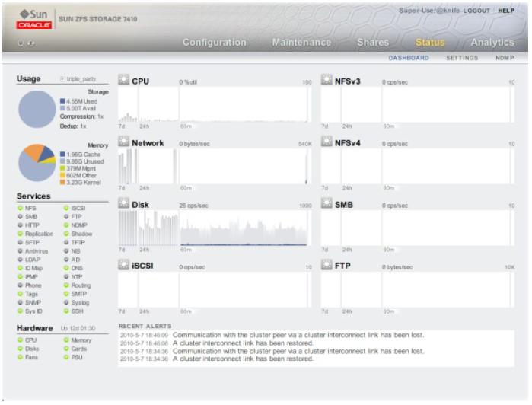The width and height of the screenshot is (532, 405).
Task: Click the Disk 60m ops graph
Action: click(x=244, y=228)
